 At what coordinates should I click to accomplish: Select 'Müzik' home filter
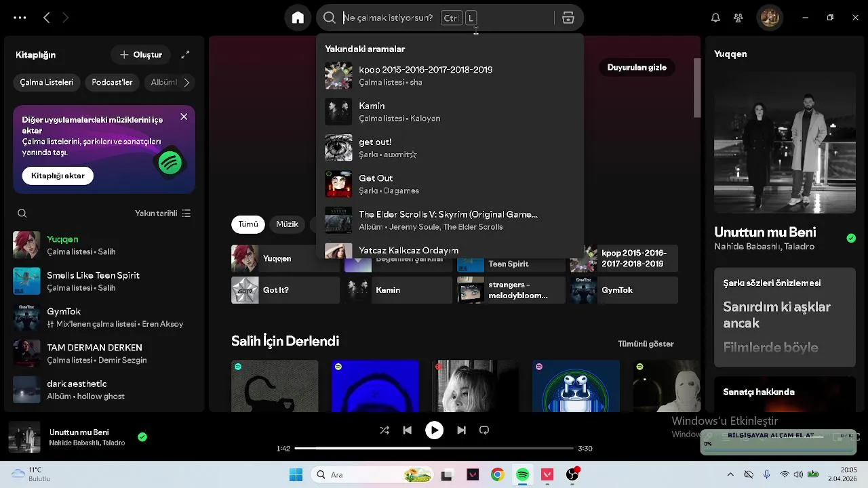(288, 224)
